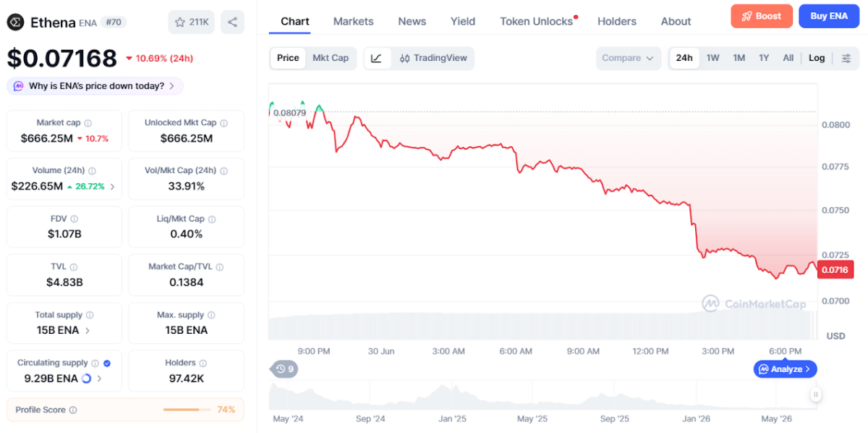The image size is (868, 433).
Task: Click verified badge next to Circulating supply
Action: click(107, 363)
